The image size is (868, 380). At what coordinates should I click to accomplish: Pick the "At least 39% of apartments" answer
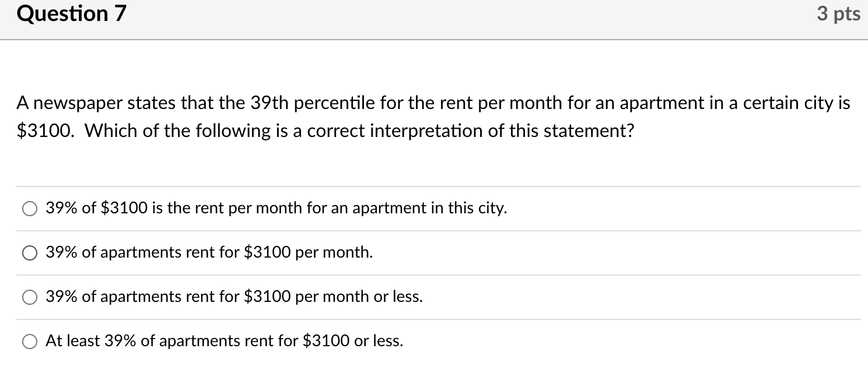click(29, 341)
